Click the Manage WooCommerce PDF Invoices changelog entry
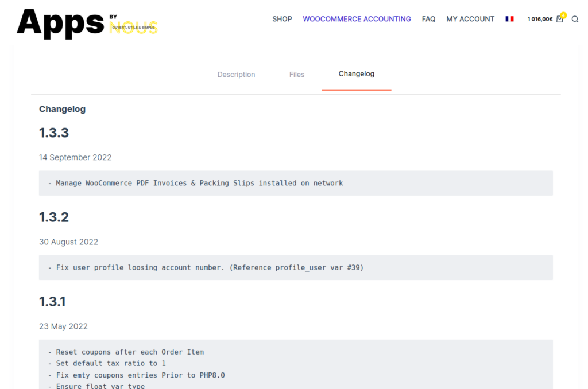Image resolution: width=588 pixels, height=389 pixels. point(199,182)
